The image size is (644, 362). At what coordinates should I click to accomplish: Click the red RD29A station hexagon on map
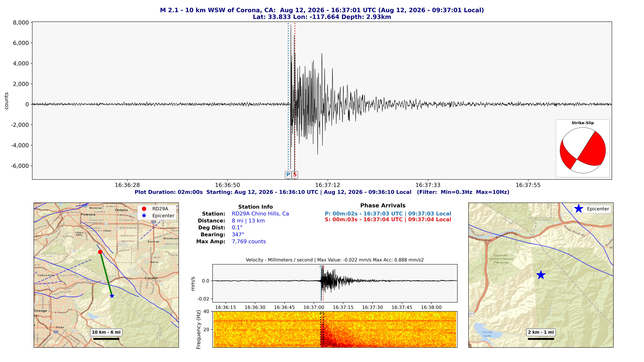point(100,252)
